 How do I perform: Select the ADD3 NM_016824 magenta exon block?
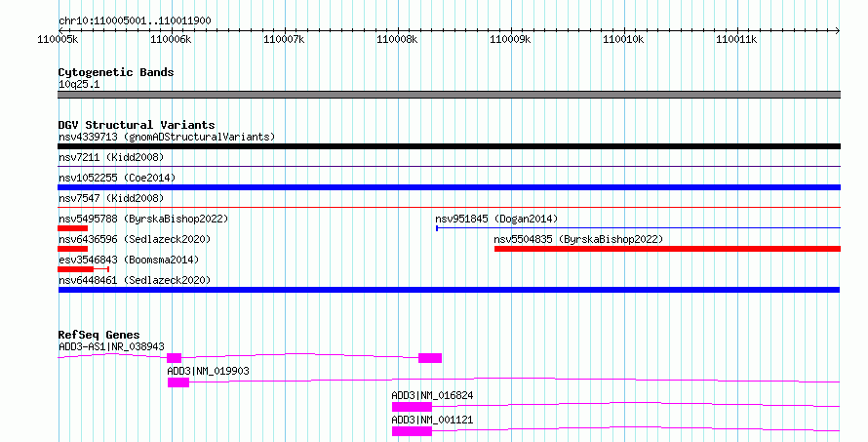click(x=412, y=407)
